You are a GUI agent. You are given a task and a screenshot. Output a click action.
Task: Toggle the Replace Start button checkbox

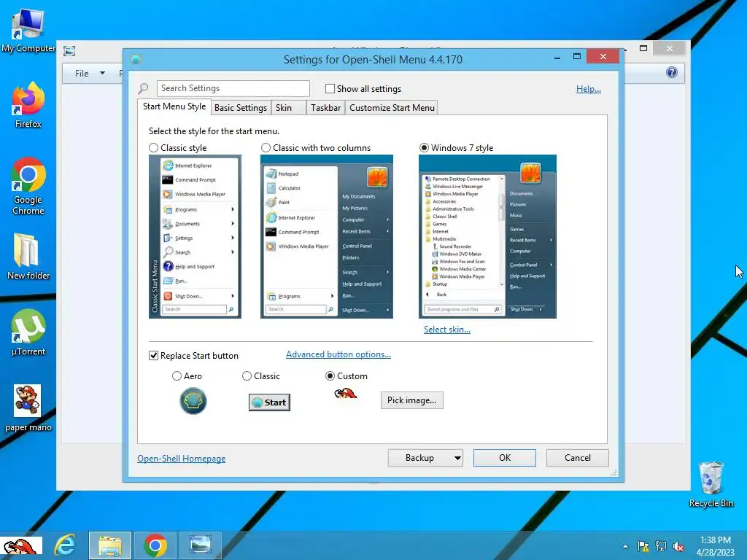tap(153, 356)
